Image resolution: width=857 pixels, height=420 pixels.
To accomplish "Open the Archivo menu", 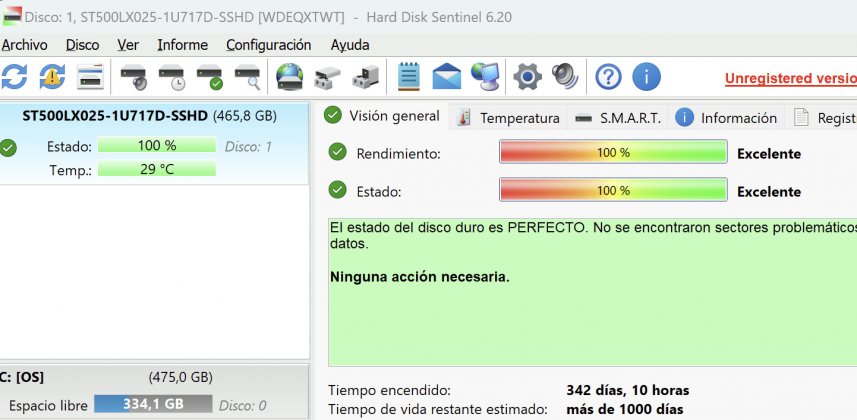I will click(25, 45).
